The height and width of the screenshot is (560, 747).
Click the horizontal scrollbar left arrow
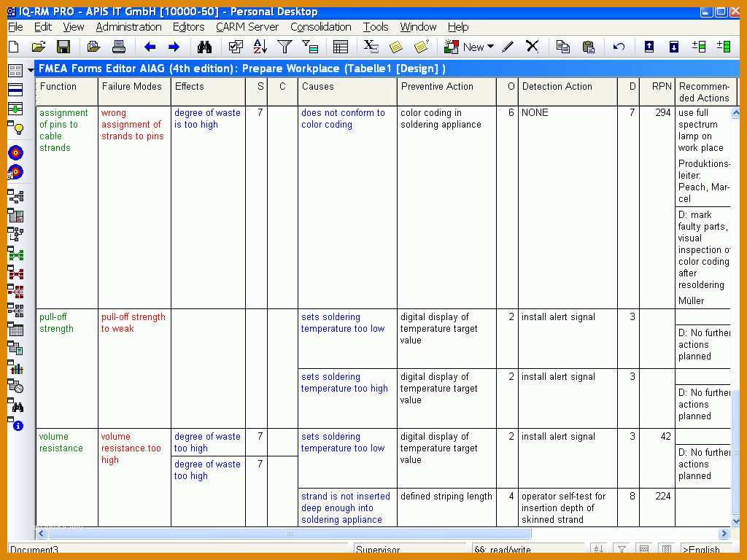(42, 533)
